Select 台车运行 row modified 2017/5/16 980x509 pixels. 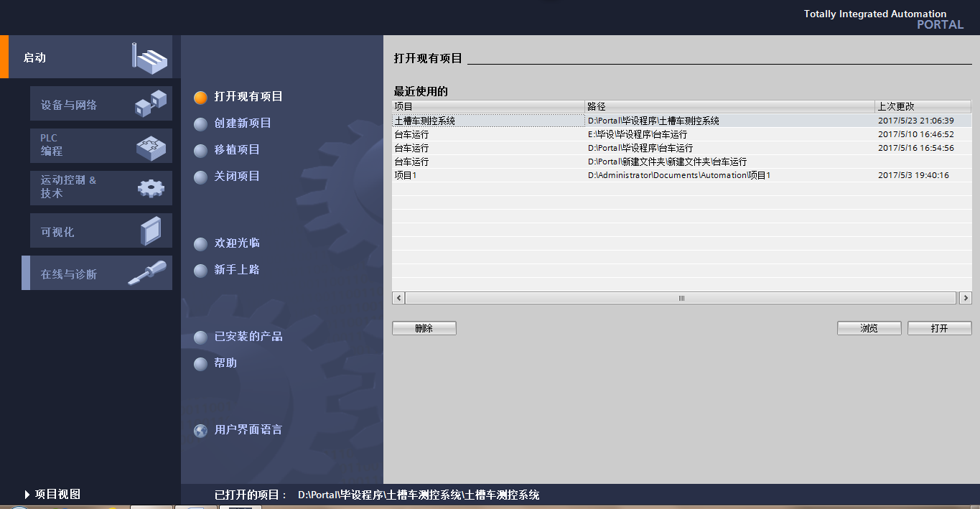coord(682,148)
